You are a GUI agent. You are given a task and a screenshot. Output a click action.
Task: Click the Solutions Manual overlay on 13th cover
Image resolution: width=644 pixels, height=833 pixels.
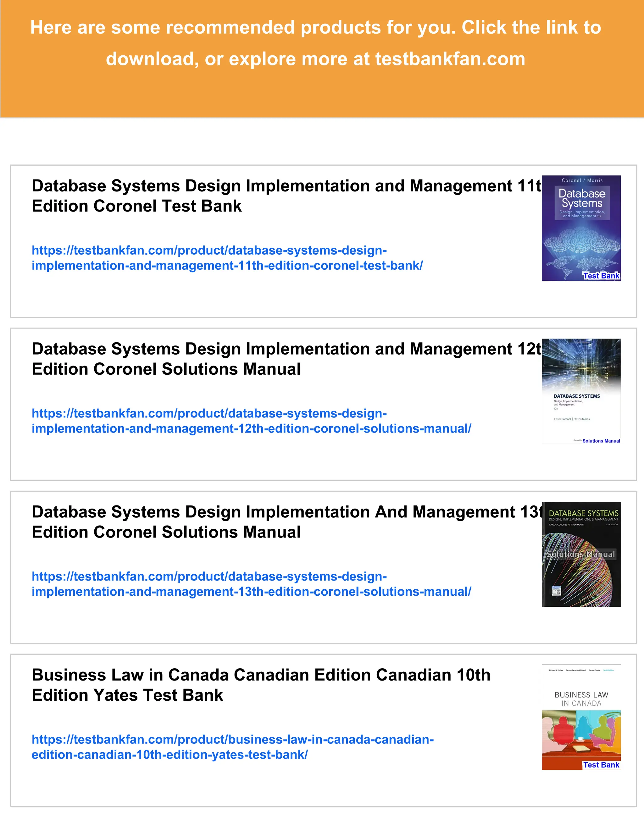click(581, 554)
